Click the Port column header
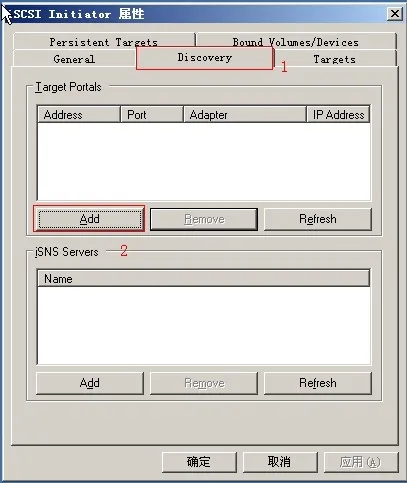Image resolution: width=407 pixels, height=483 pixels. (152, 114)
